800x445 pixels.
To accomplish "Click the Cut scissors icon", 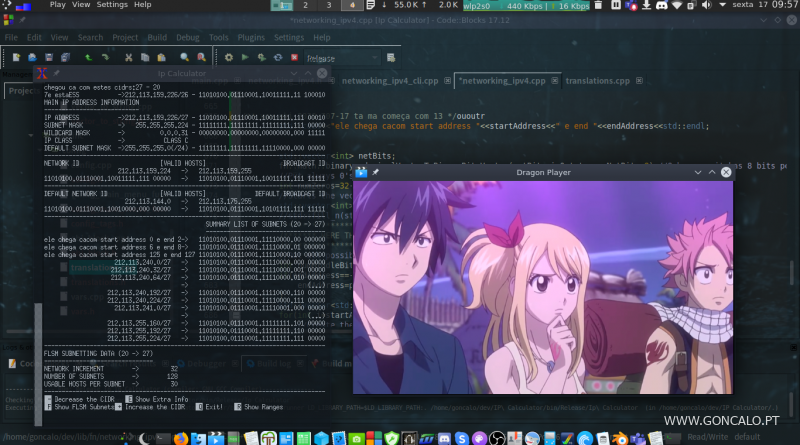I will pyautogui.click(x=129, y=57).
